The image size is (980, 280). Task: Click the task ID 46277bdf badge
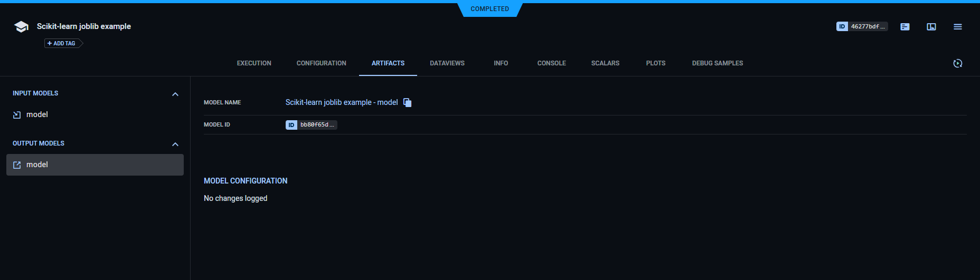click(x=862, y=26)
